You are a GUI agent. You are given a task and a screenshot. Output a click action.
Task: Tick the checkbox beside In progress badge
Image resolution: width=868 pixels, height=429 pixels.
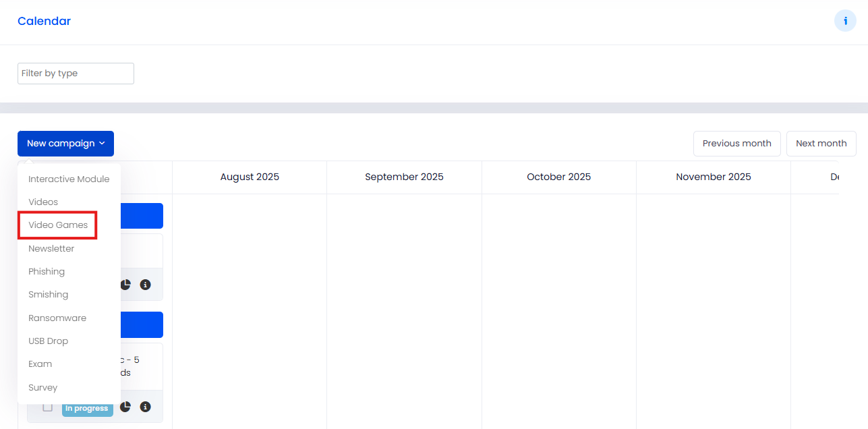[47, 407]
